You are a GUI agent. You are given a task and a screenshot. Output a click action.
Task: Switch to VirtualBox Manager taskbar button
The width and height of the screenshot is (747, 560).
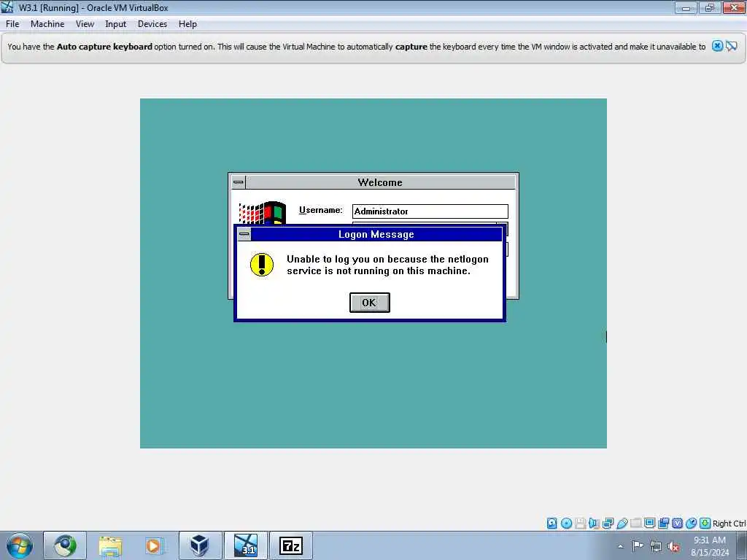200,545
